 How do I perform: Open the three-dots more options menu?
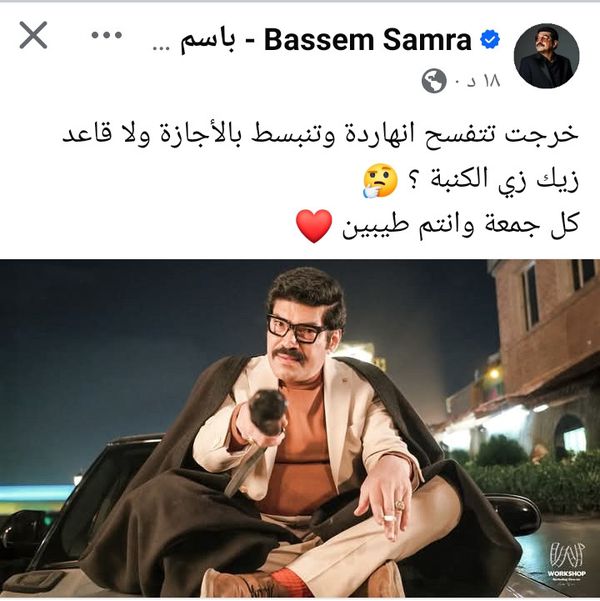pos(107,35)
